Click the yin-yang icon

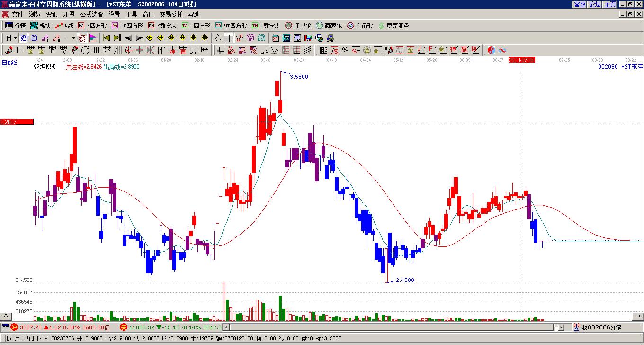pos(492,50)
